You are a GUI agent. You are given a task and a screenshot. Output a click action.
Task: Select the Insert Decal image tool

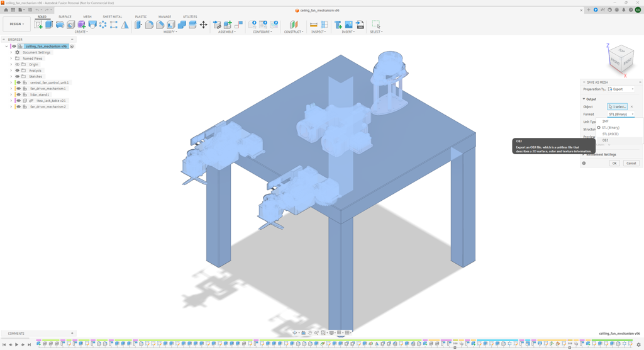click(x=348, y=25)
